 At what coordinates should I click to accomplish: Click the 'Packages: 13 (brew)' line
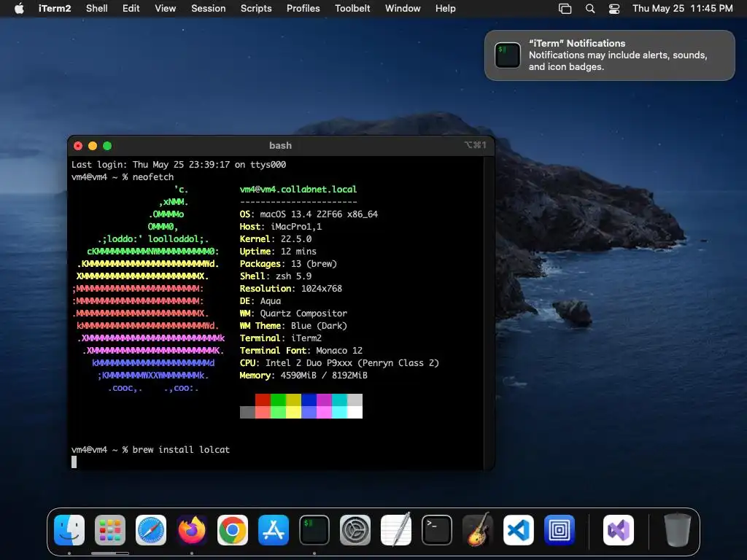(288, 264)
